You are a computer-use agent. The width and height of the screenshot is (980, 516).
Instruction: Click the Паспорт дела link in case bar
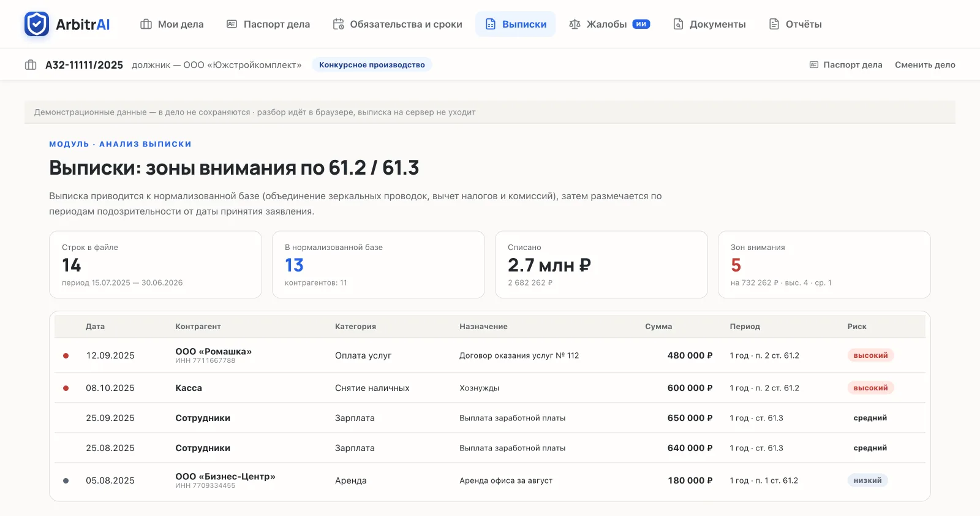click(846, 64)
